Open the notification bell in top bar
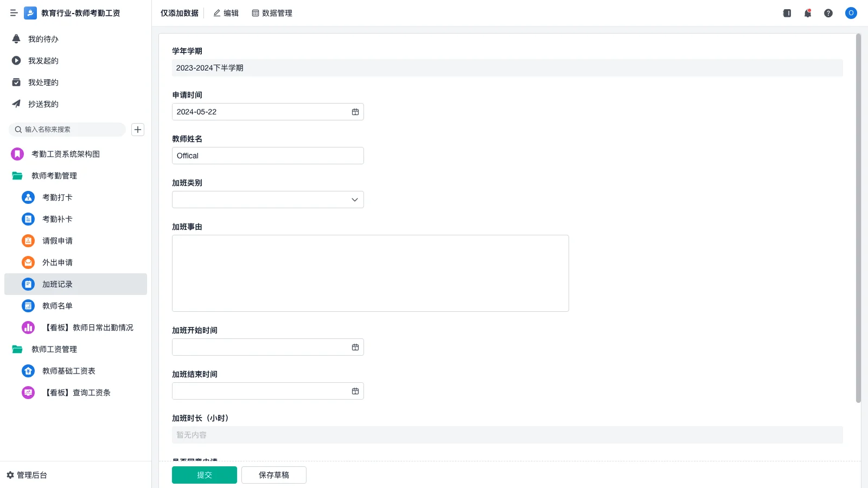This screenshot has width=868, height=488. [808, 13]
